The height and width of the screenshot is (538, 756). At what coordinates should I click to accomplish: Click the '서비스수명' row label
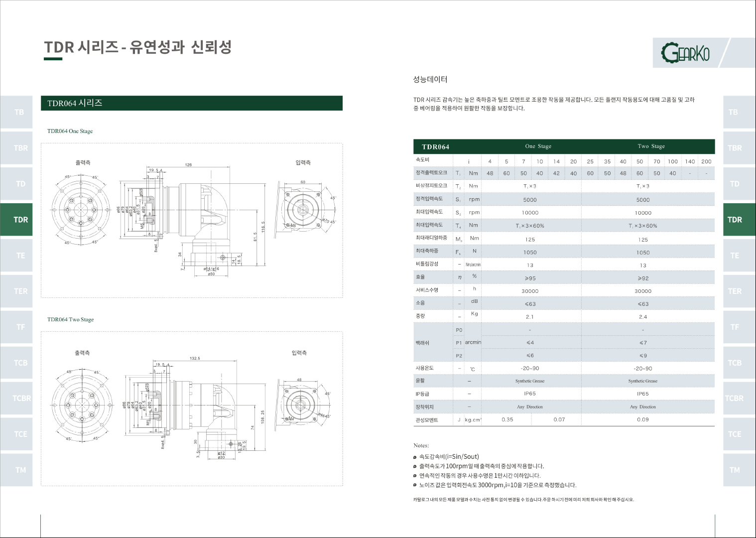[x=427, y=290]
